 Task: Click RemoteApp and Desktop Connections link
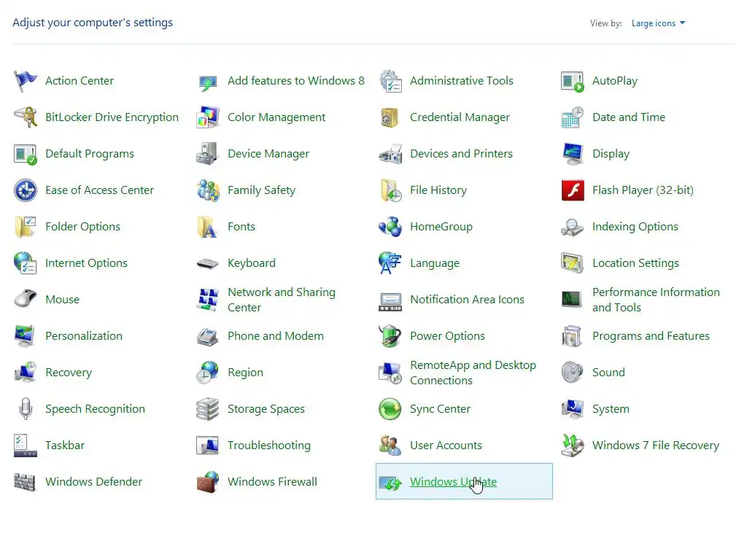(x=473, y=373)
